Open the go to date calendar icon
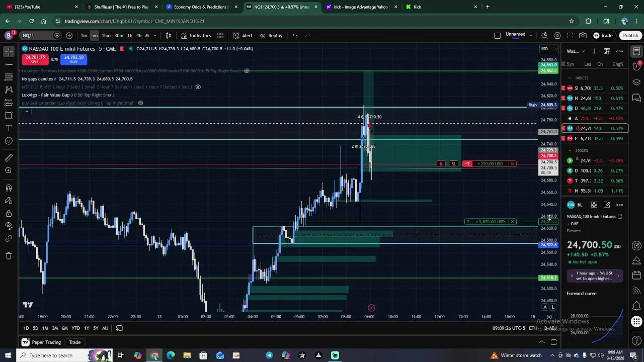This screenshot has height=362, width=644. click(119, 328)
